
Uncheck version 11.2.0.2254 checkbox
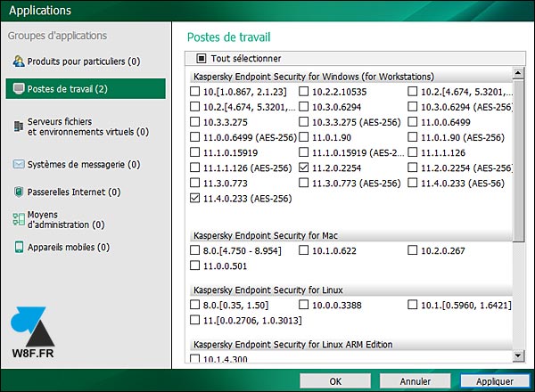[x=304, y=167]
